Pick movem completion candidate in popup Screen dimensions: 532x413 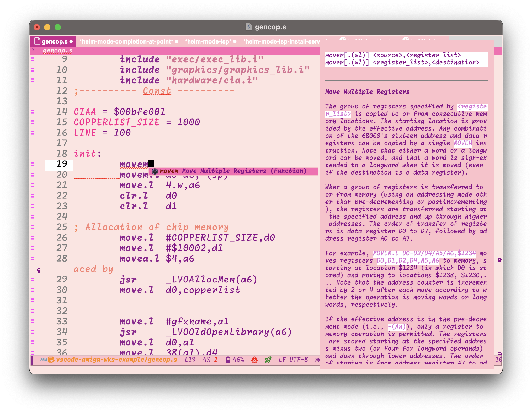233,171
